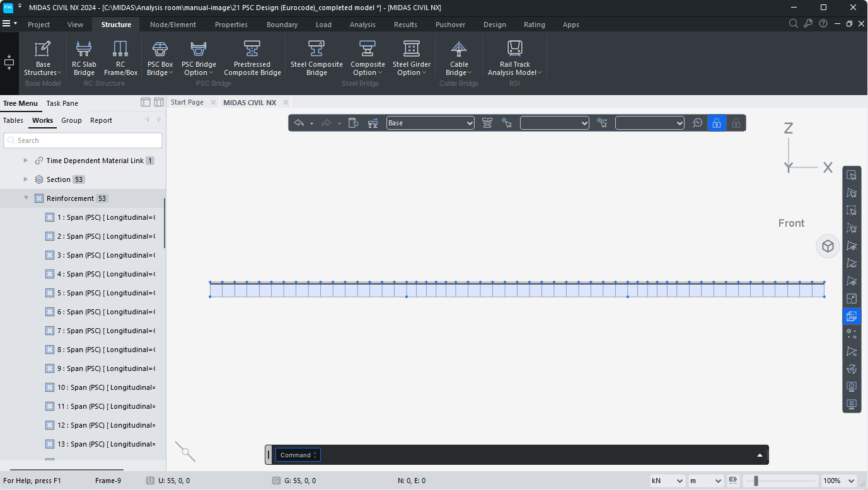Select the Group tab in Tree Menu
Screen dimensions: 868x490
point(71,120)
